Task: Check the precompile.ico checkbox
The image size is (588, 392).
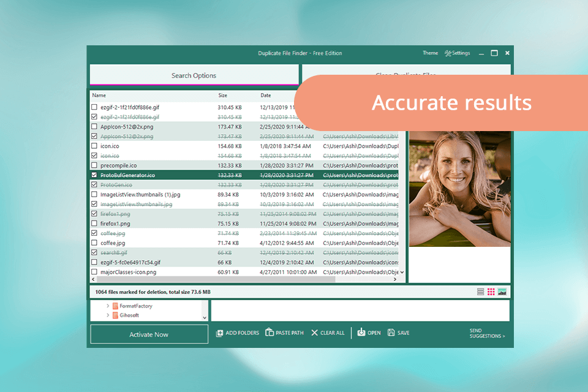Action: click(x=94, y=165)
